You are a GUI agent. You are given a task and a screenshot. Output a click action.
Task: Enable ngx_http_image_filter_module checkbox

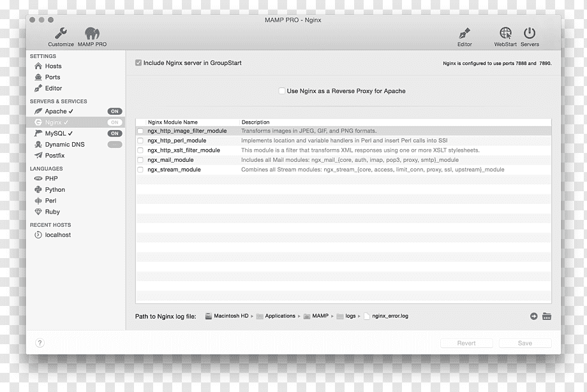(140, 131)
